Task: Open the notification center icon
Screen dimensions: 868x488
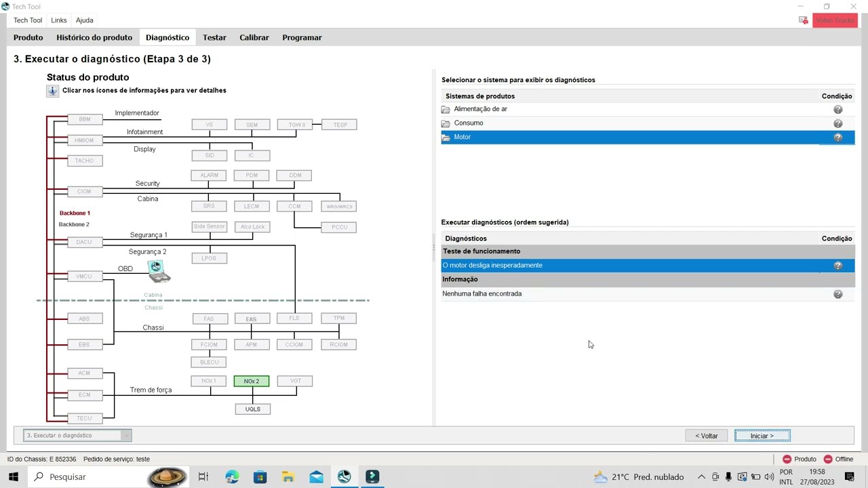Action: tap(850, 476)
